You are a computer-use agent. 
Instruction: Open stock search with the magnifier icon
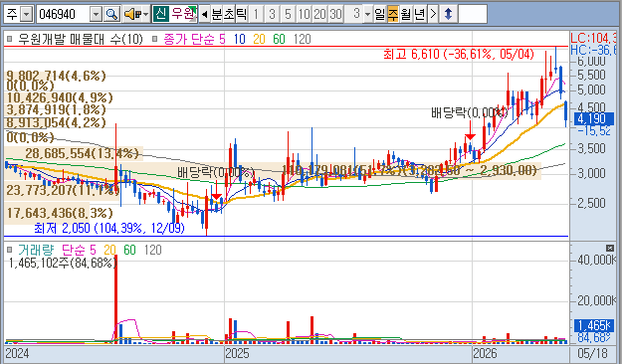[112, 15]
